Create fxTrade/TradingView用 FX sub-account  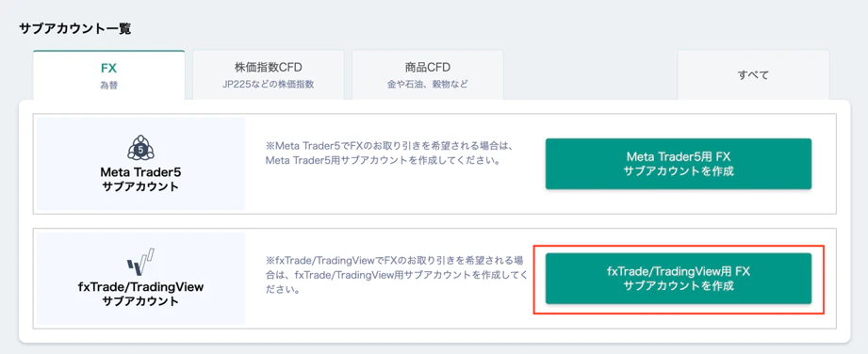pos(679,279)
